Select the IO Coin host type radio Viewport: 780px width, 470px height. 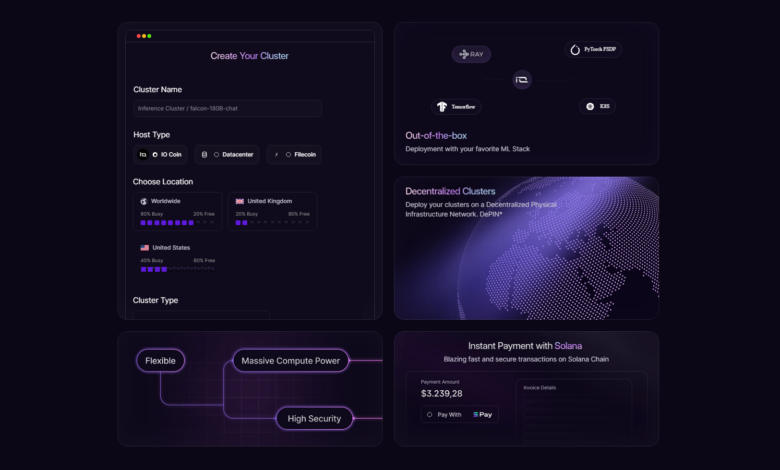(x=154, y=155)
